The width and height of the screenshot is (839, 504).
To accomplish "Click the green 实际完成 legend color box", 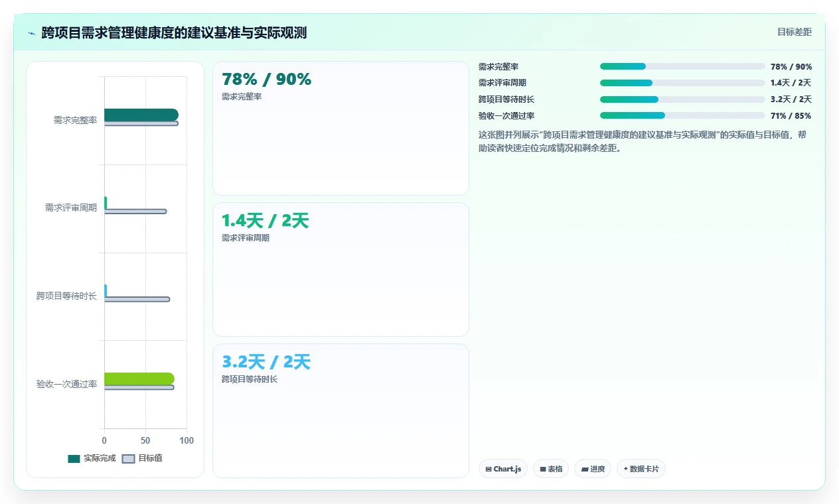I will tap(74, 459).
